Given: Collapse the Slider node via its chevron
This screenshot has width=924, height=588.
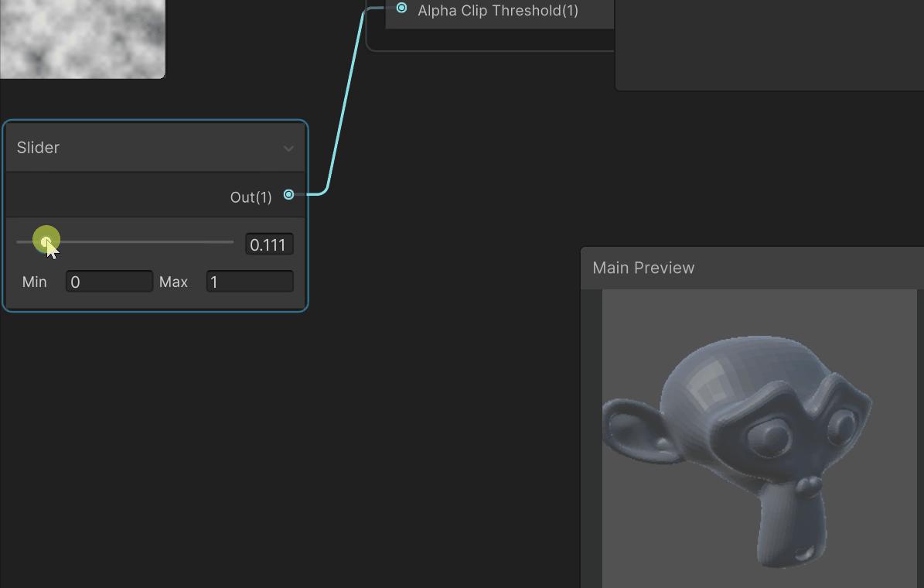Looking at the screenshot, I should 289,148.
